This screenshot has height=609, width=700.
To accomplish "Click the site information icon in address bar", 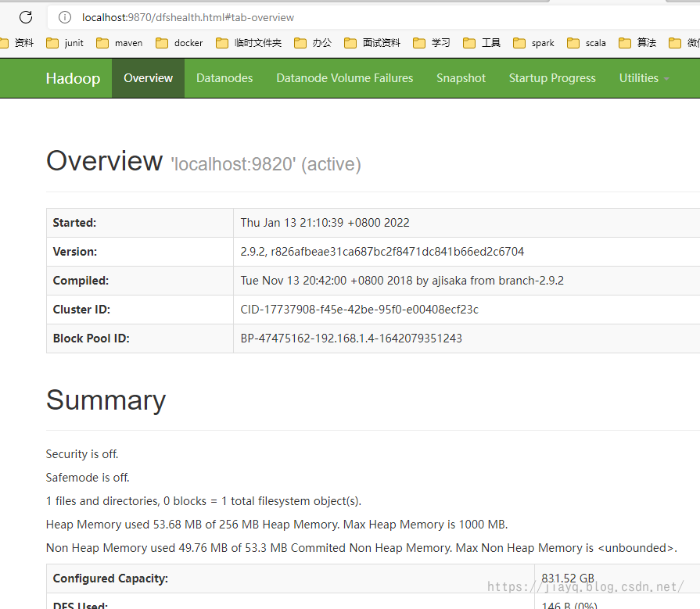I will point(65,17).
